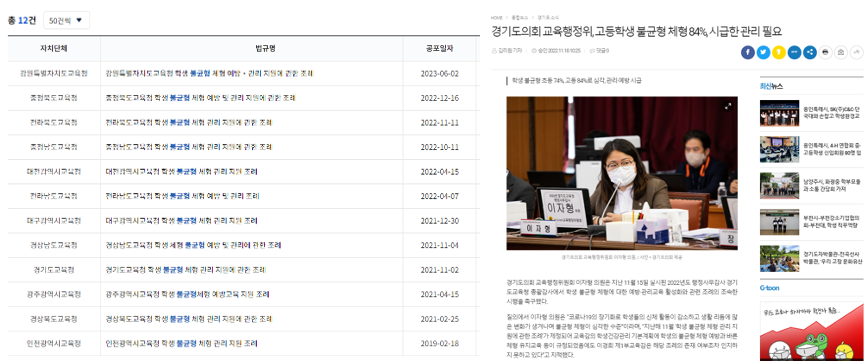Open the ordinance dated 2022-11-11

(188, 122)
